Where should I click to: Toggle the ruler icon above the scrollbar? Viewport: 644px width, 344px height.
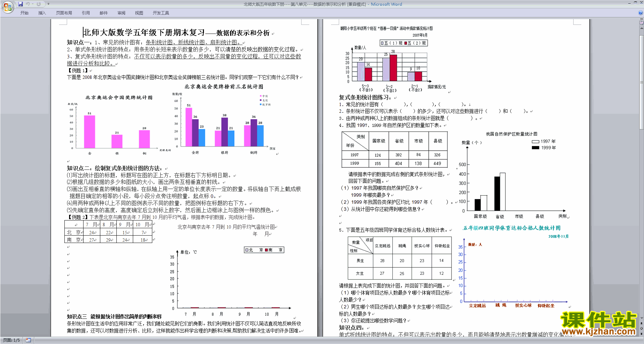point(642,23)
